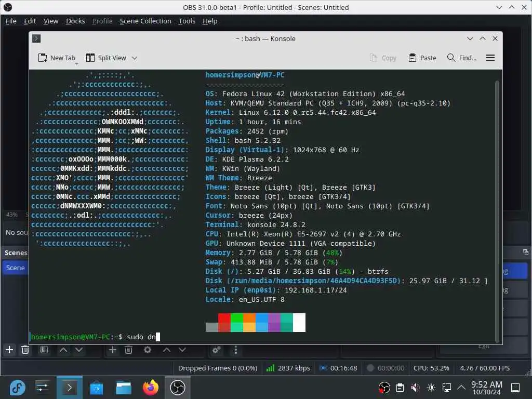
Task: Click the Konsole vertical scrollbar
Action: [497, 211]
